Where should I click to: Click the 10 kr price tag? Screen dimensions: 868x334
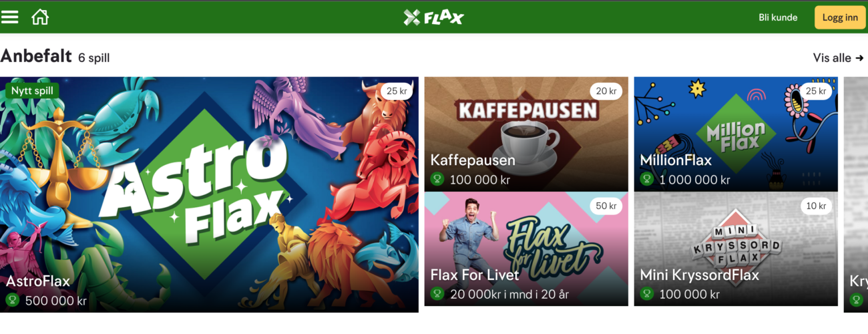click(x=816, y=206)
